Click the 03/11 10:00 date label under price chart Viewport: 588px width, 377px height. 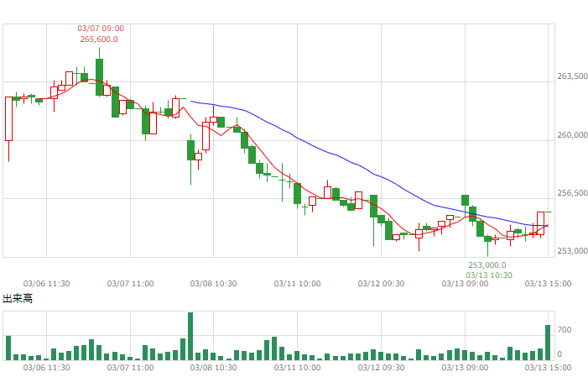(x=298, y=284)
